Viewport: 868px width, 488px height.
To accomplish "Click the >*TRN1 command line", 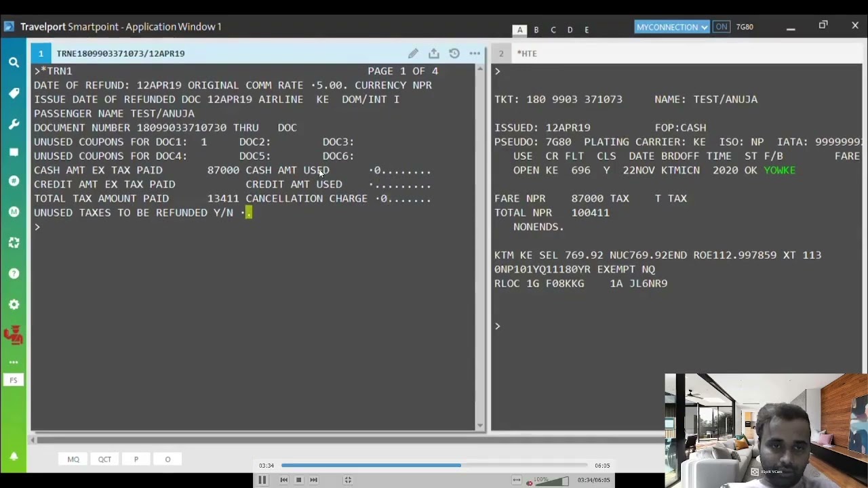I will pos(53,71).
